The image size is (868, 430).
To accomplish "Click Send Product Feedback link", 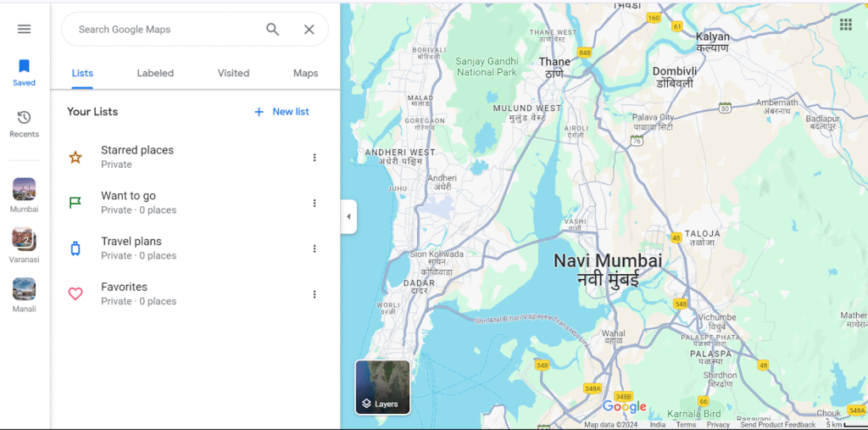I will pyautogui.click(x=778, y=425).
